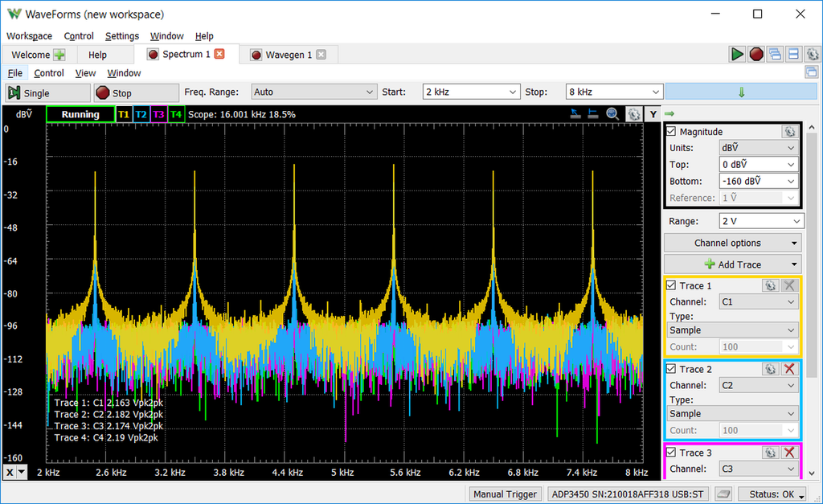823x504 pixels.
Task: Expand the Stop frequency 8 kHz dropdown
Action: click(657, 92)
